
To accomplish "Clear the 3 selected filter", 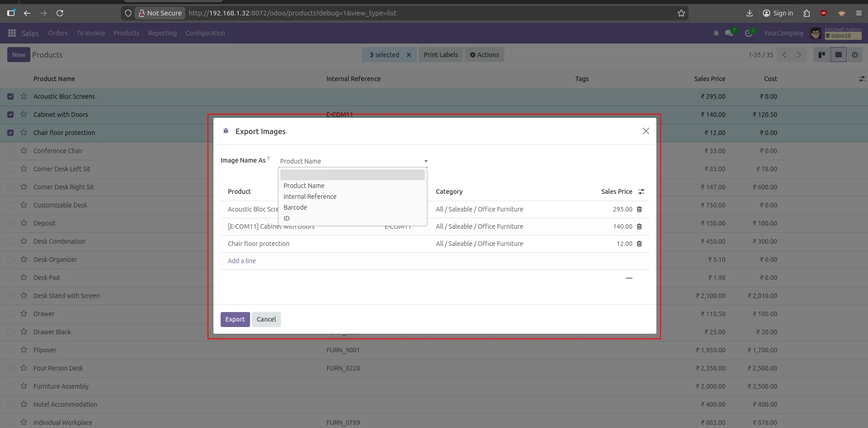I will point(409,55).
